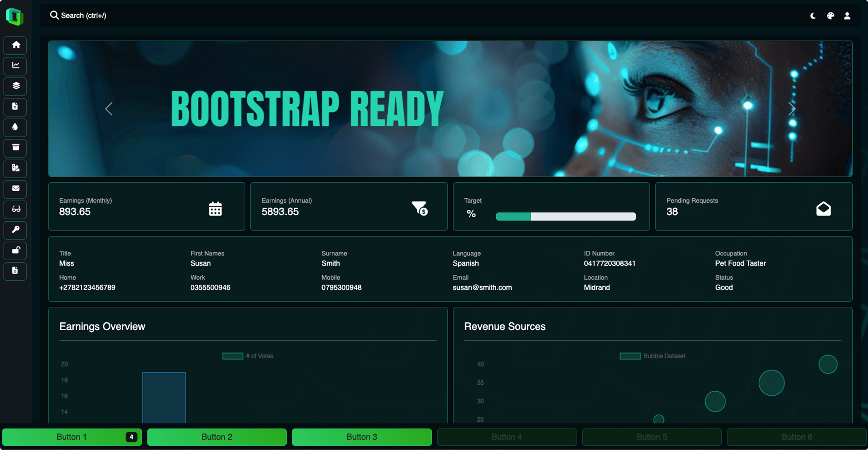
Task: Go to previous carousel slide
Action: click(x=109, y=109)
